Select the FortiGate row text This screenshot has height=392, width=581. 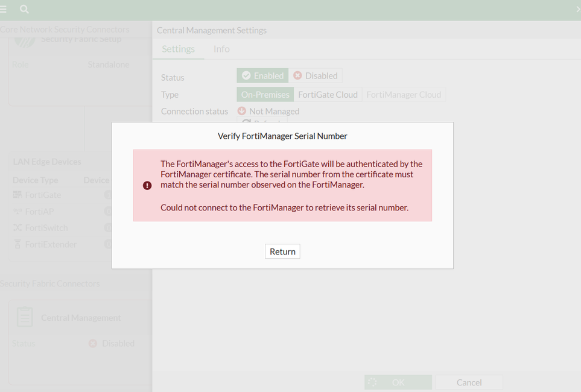[43, 195]
